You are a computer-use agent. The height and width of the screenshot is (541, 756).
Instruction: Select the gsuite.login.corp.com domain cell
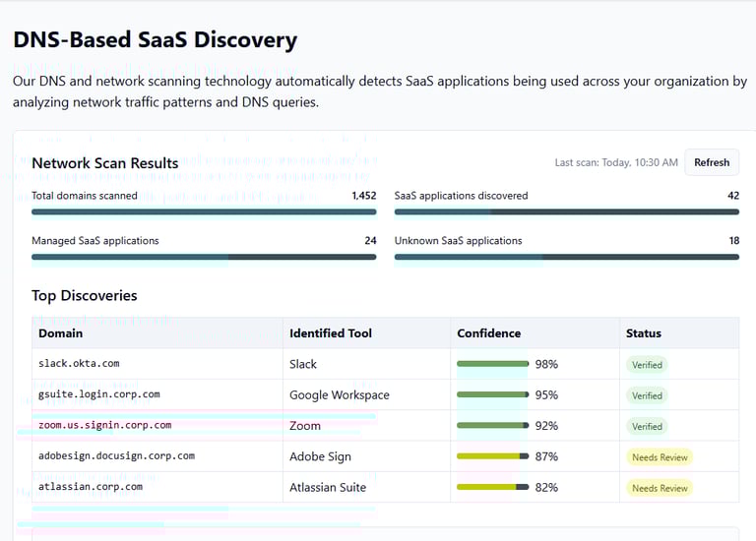(157, 394)
